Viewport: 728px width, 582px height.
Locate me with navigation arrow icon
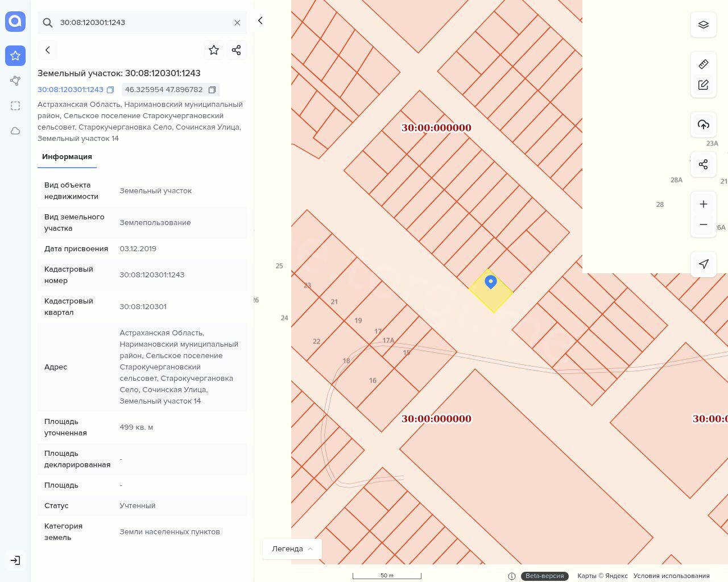pos(703,264)
